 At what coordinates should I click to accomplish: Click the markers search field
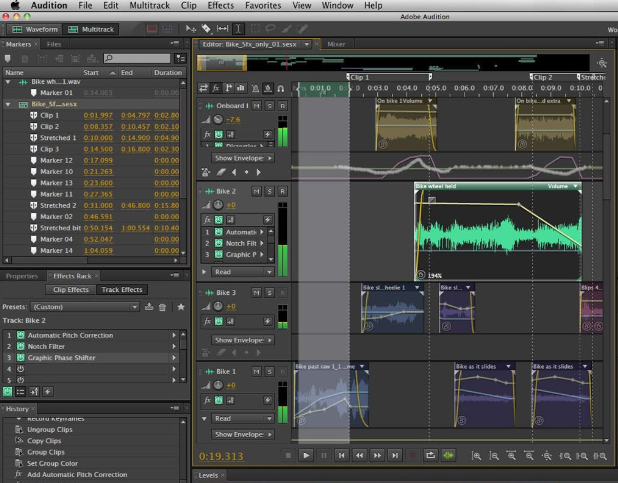[137, 58]
